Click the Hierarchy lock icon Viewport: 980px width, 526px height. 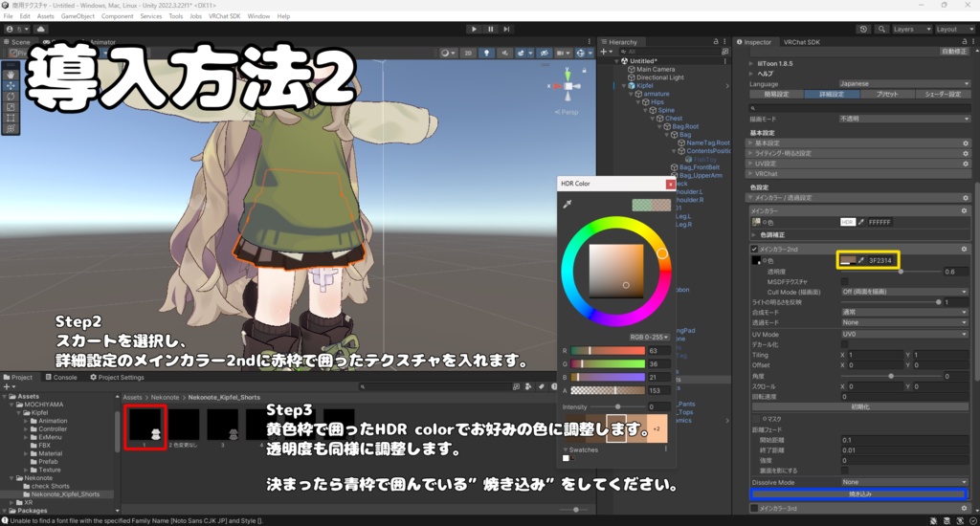pyautogui.click(x=716, y=42)
